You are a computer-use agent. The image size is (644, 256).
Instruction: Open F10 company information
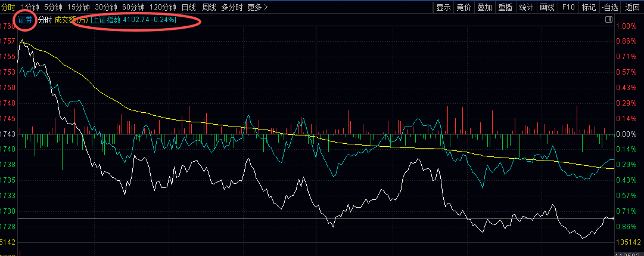pos(568,7)
